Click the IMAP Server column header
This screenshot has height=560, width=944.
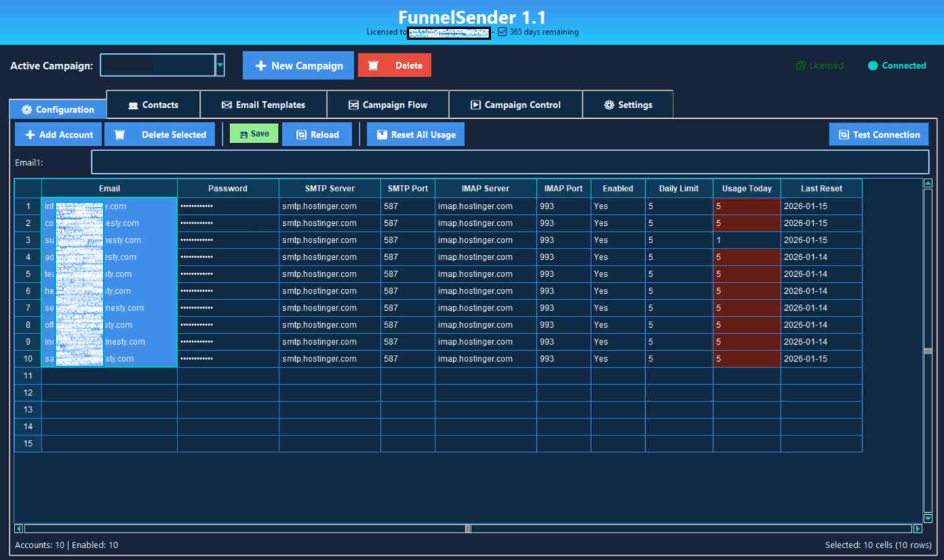pyautogui.click(x=485, y=188)
